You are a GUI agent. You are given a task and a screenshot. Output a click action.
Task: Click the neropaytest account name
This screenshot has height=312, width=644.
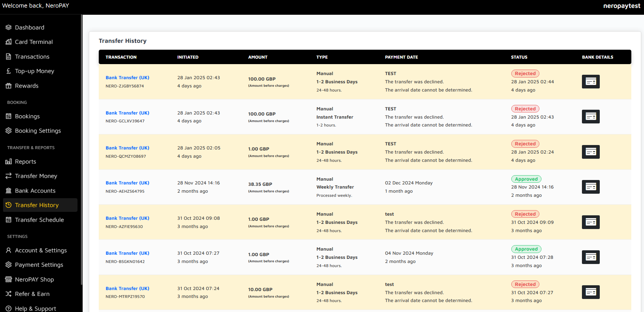point(621,6)
